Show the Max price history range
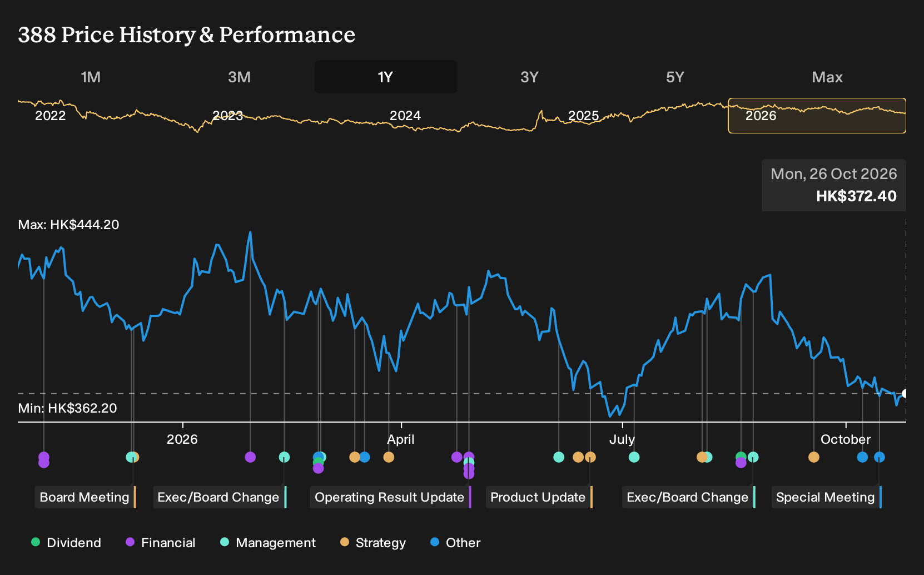 [x=827, y=77]
